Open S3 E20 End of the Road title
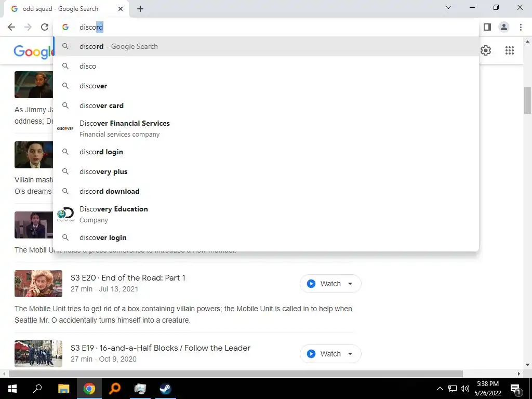 [128, 278]
